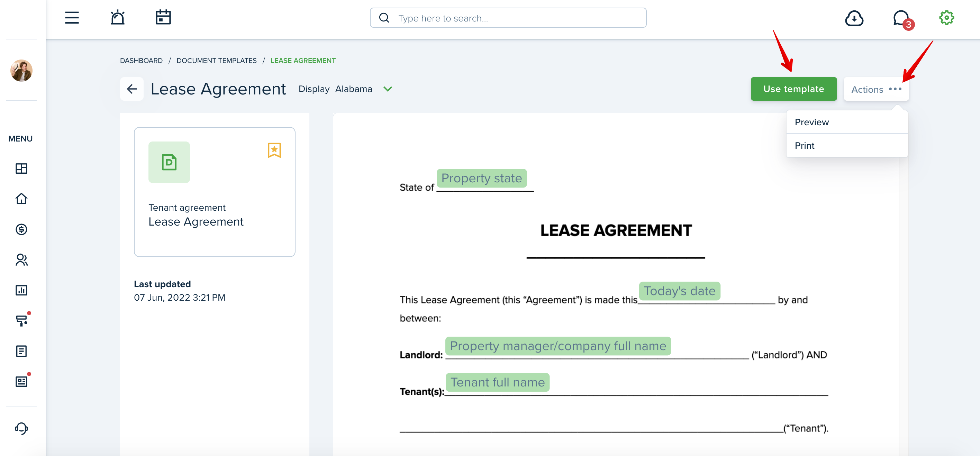Image resolution: width=980 pixels, height=456 pixels.
Task: Click the LEASE AGREEMENT document heading
Action: pyautogui.click(x=616, y=230)
